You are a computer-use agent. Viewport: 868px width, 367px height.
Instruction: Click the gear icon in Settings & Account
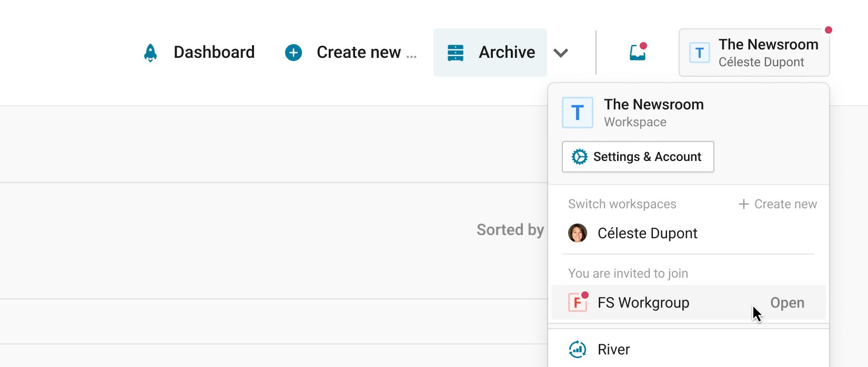pos(579,157)
